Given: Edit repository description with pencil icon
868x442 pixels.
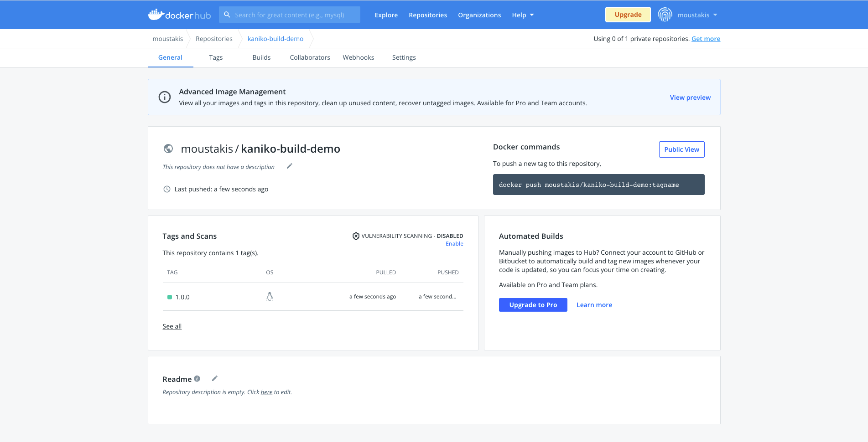Looking at the screenshot, I should [x=289, y=166].
